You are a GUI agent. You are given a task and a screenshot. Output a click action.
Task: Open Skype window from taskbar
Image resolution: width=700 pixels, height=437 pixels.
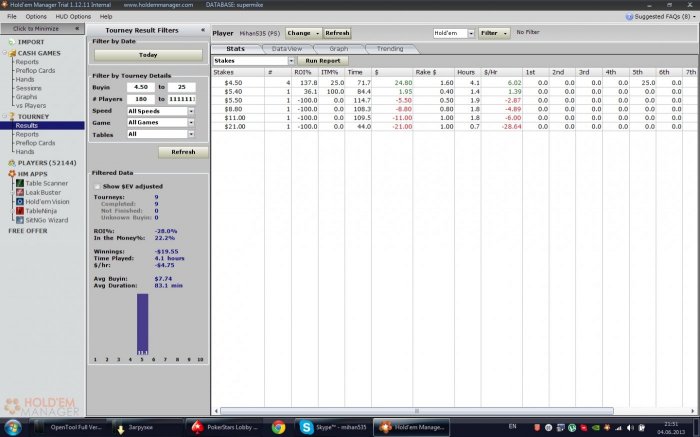pos(333,427)
